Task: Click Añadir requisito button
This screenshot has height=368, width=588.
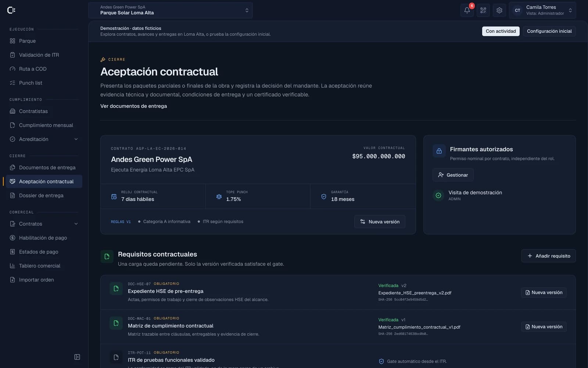Action: pos(549,256)
